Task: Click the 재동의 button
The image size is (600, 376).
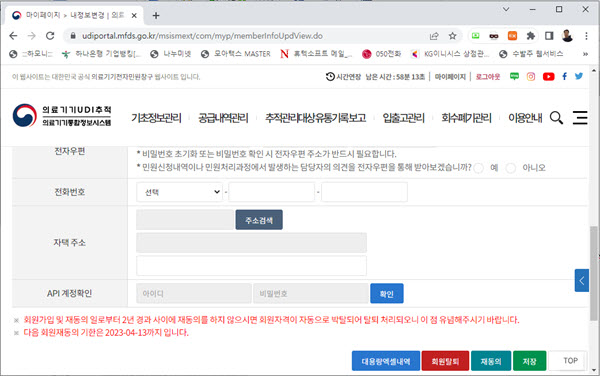Action: (x=491, y=361)
